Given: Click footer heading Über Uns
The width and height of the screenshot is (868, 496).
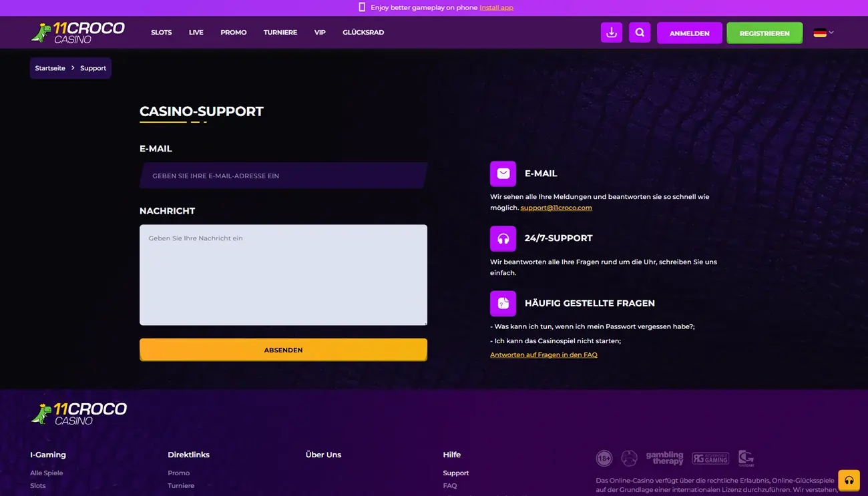Looking at the screenshot, I should click(323, 455).
